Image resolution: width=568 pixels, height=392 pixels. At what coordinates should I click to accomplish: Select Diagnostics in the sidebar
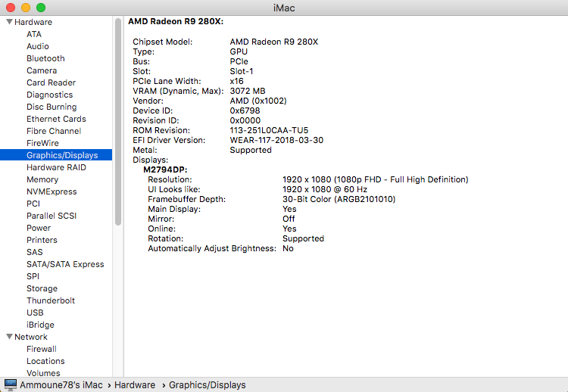pyautogui.click(x=50, y=95)
